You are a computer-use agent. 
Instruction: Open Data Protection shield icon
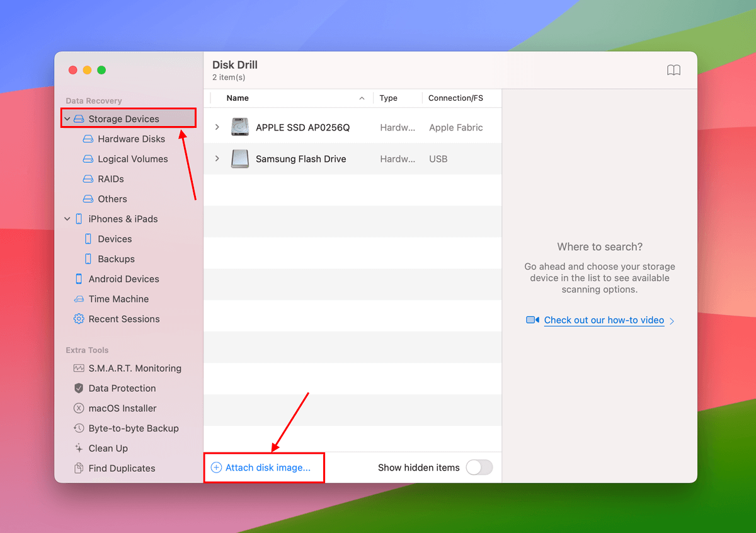click(x=79, y=388)
